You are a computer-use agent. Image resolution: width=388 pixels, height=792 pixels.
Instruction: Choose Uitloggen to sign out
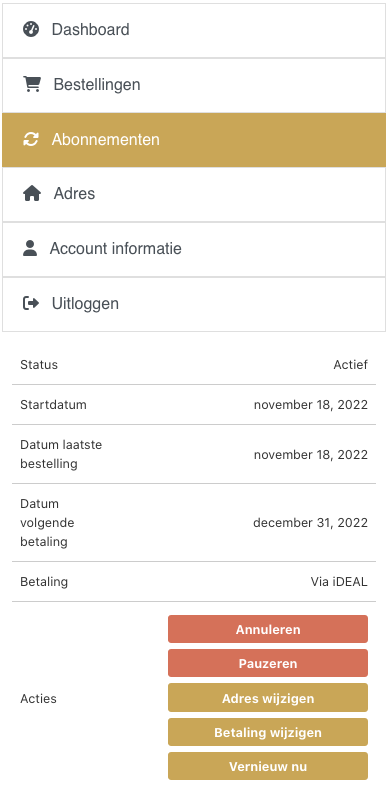click(x=194, y=304)
